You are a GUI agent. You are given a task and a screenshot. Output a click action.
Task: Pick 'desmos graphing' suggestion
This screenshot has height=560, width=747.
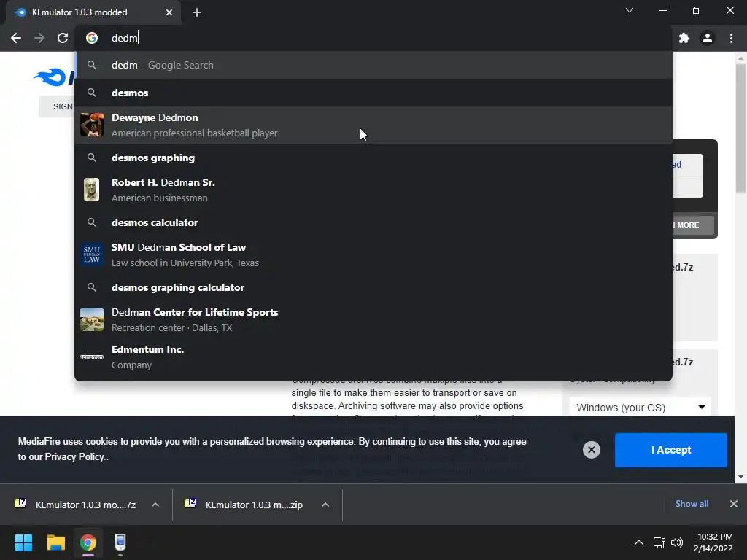point(373,157)
